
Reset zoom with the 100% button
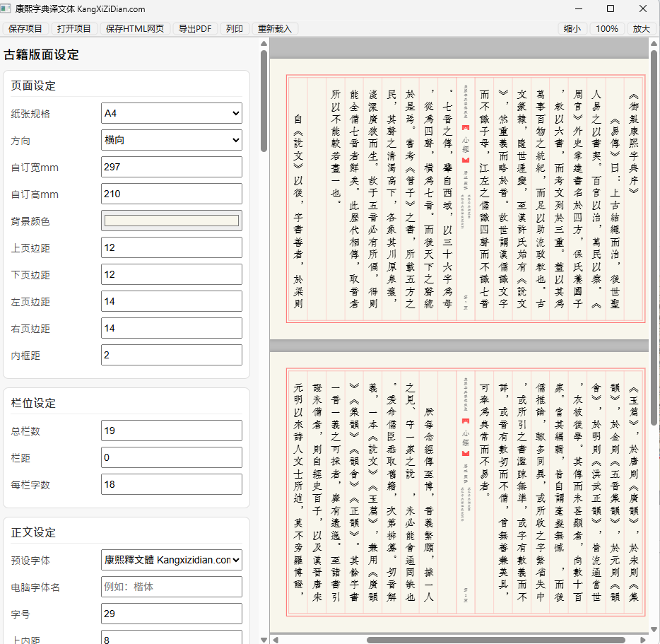607,29
